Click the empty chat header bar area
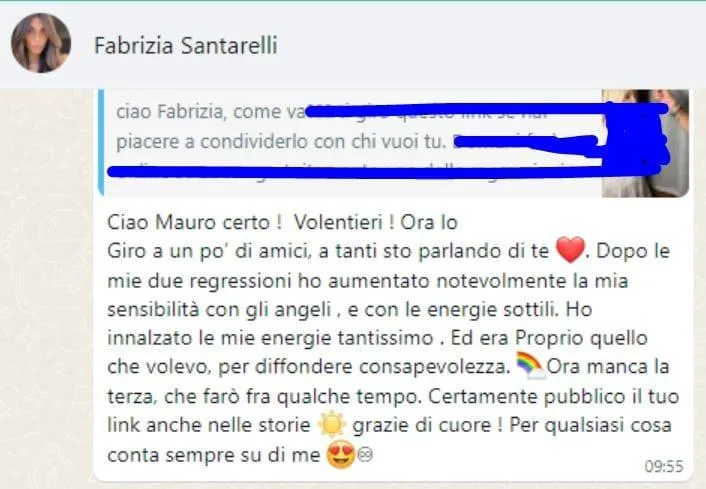This screenshot has height=489, width=706. point(491,45)
